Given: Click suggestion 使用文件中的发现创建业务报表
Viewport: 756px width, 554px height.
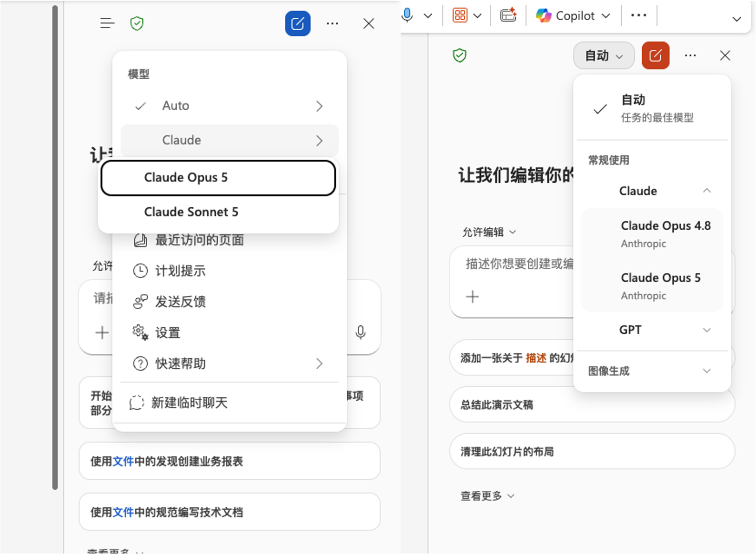Looking at the screenshot, I should point(229,461).
